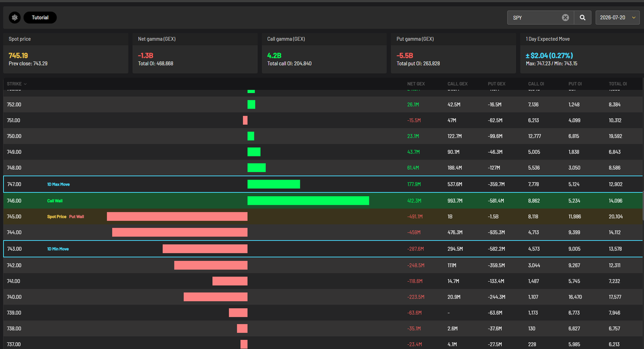Click the -223.5M net GEX value

coord(416,297)
